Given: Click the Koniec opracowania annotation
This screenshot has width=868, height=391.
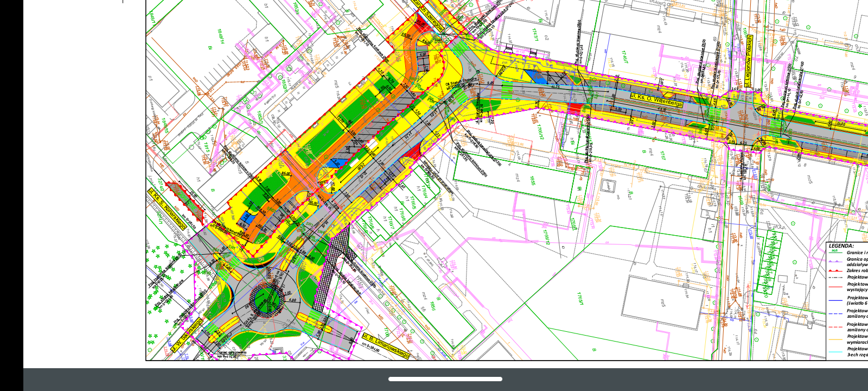Looking at the screenshot, I should pos(232,354).
